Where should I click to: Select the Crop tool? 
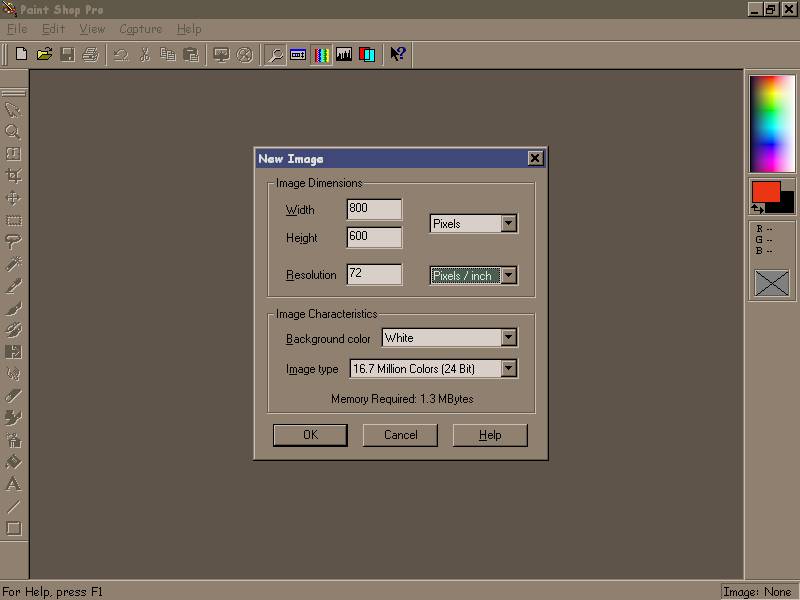(x=13, y=176)
